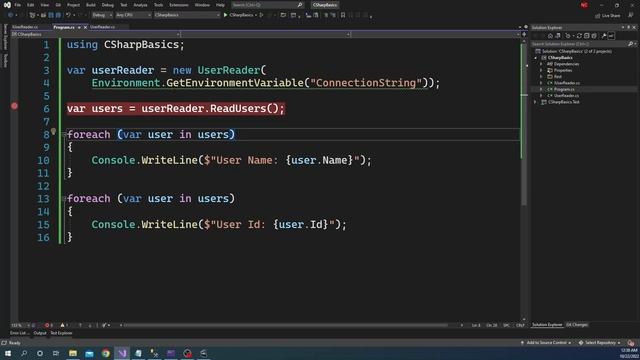
Task: Click the warnings count indicator in editor status
Action: click(64, 325)
